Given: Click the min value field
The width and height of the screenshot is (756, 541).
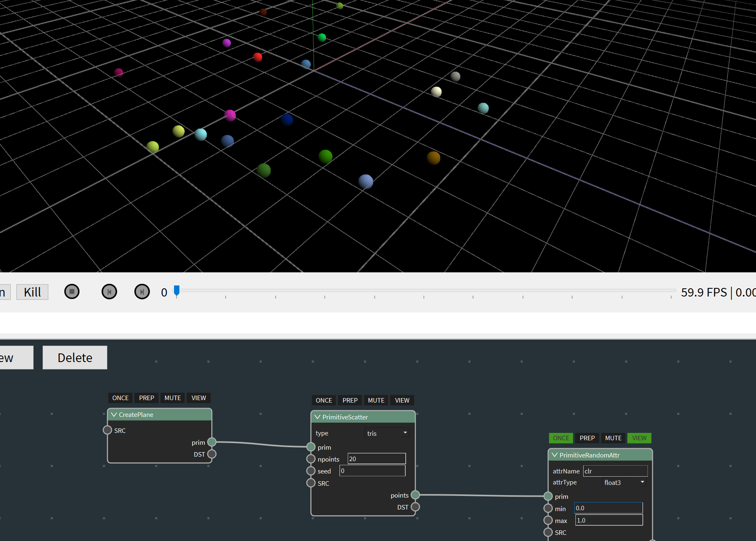Looking at the screenshot, I should tap(609, 508).
